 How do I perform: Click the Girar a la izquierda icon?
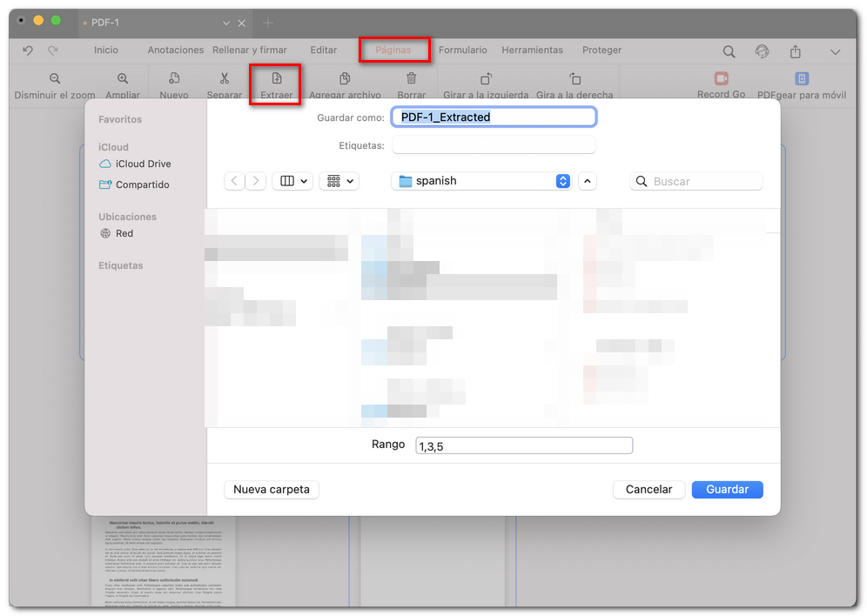click(484, 77)
